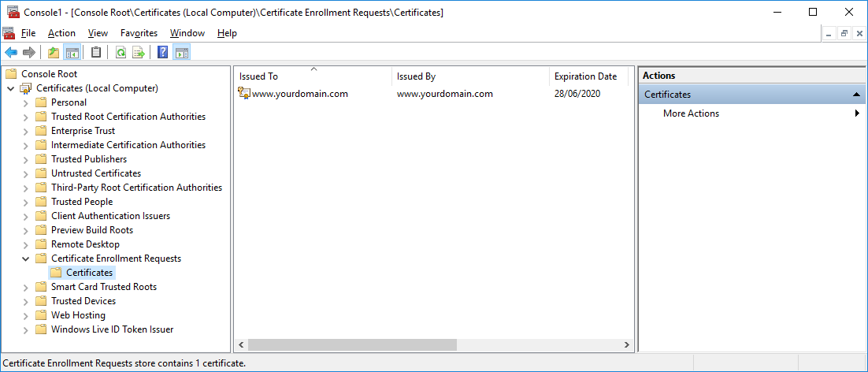
Task: Click the Web Hosting folder icon
Action: 41,315
